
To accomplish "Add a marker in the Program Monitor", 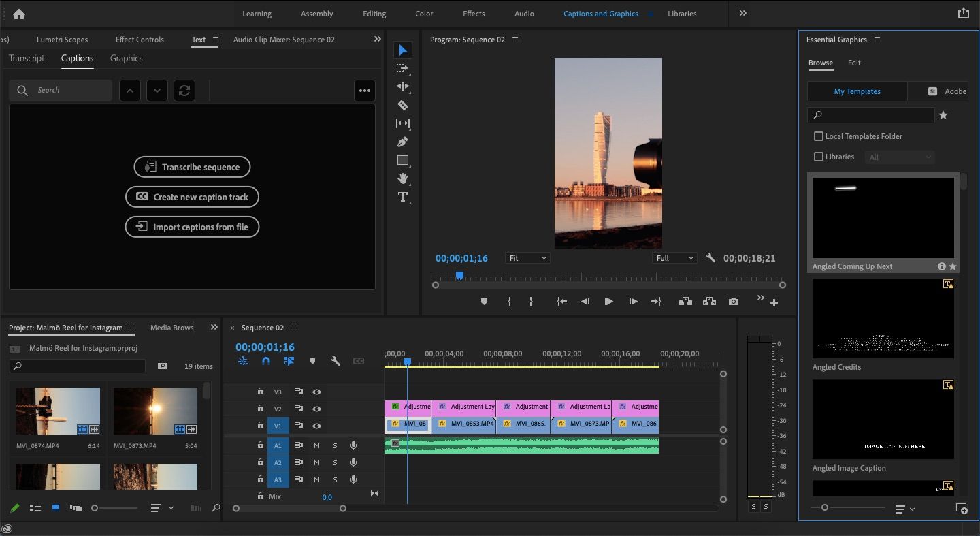I will 484,301.
